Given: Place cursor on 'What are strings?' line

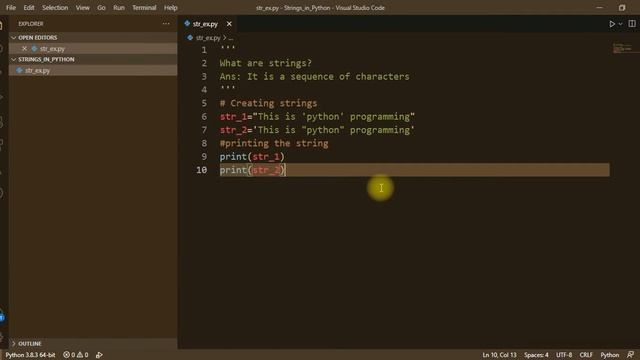Looking at the screenshot, I should (266, 63).
